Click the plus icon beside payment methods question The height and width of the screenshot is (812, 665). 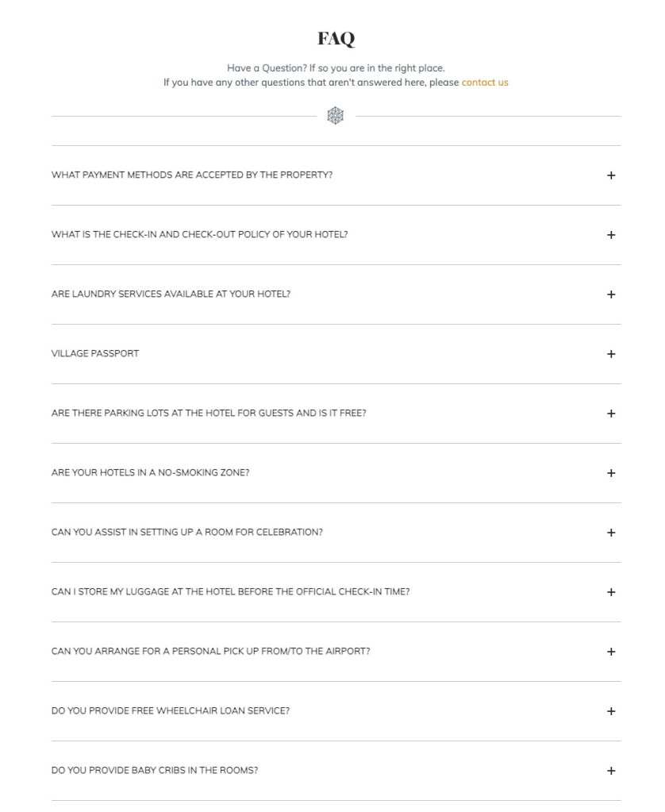[x=610, y=175]
